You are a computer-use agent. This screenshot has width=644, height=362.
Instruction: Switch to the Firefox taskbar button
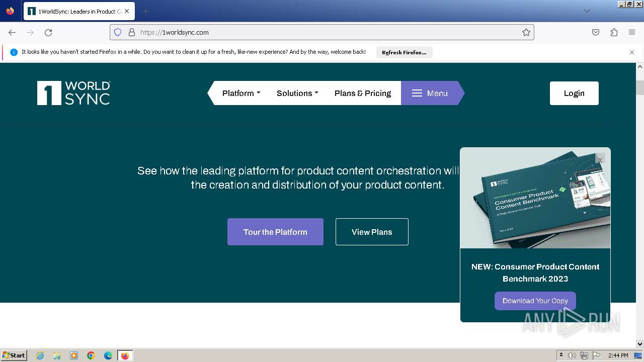click(125, 355)
